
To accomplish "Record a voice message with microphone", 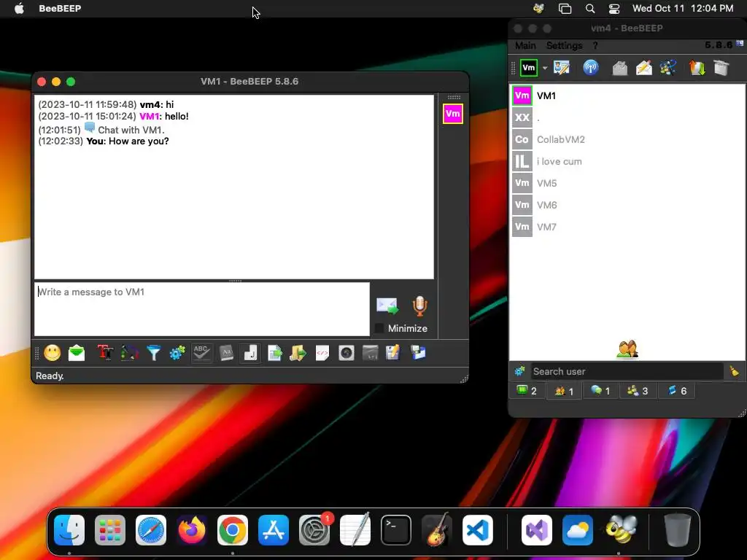I will (419, 306).
